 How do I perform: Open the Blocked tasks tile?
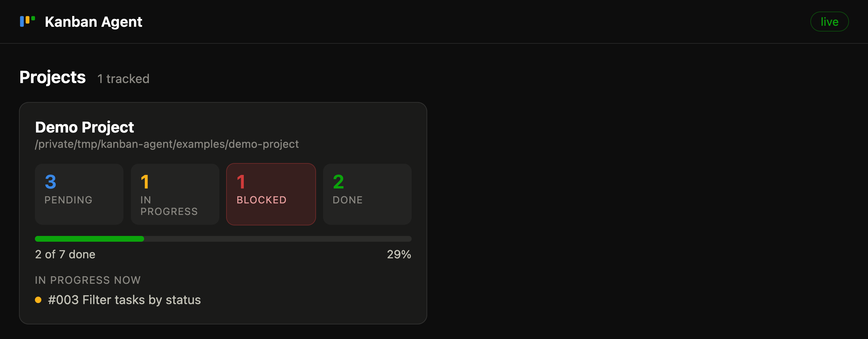click(x=271, y=194)
